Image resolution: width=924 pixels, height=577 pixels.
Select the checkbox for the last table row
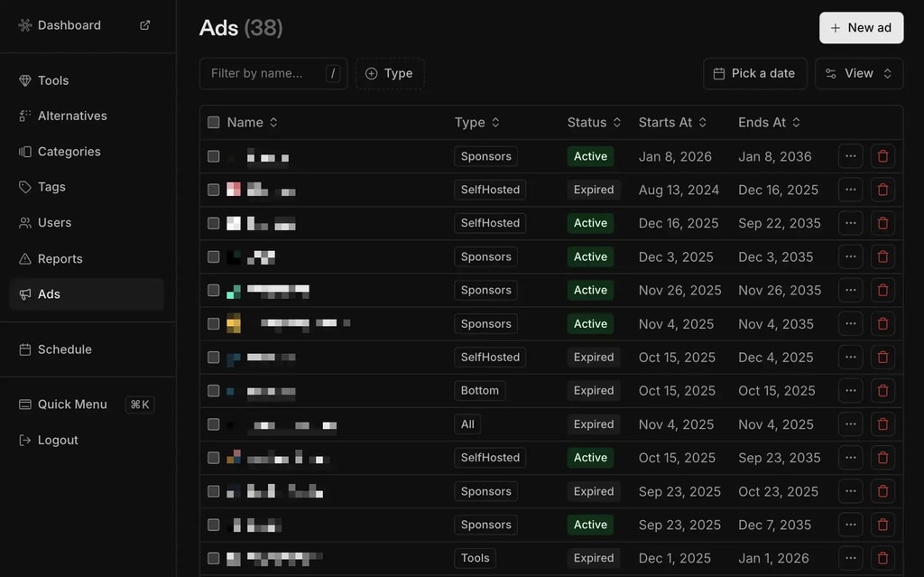tap(214, 558)
